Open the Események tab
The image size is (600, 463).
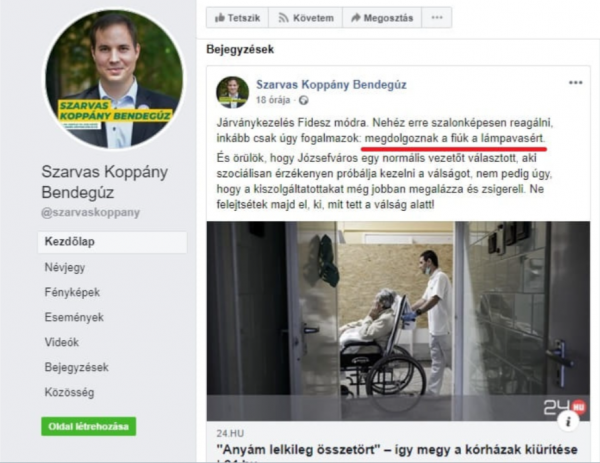coord(74,317)
